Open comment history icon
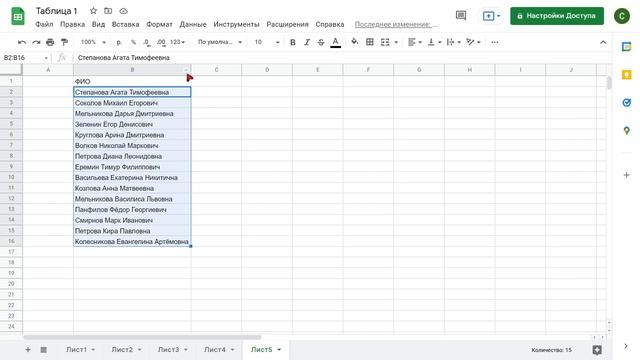The height and width of the screenshot is (360, 640). (x=461, y=16)
